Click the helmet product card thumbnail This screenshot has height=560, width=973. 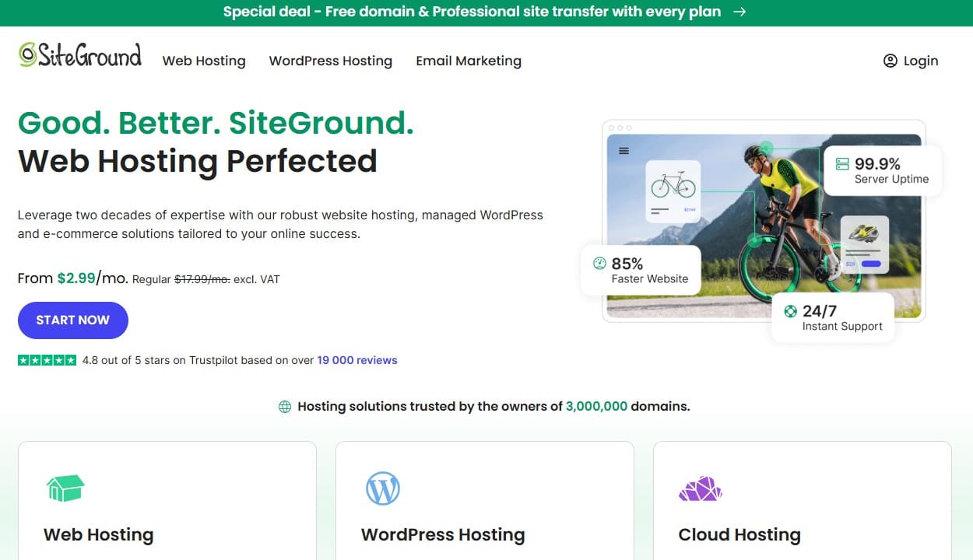tap(865, 245)
